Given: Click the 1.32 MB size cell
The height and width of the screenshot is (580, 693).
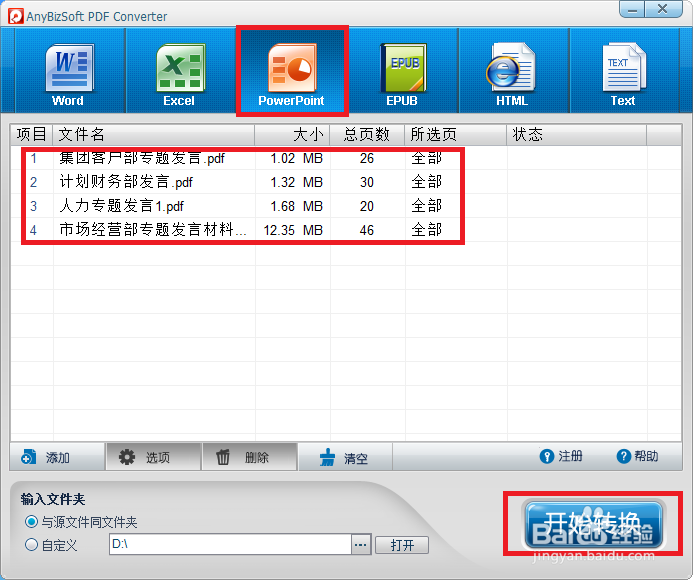Looking at the screenshot, I should pos(297,182).
